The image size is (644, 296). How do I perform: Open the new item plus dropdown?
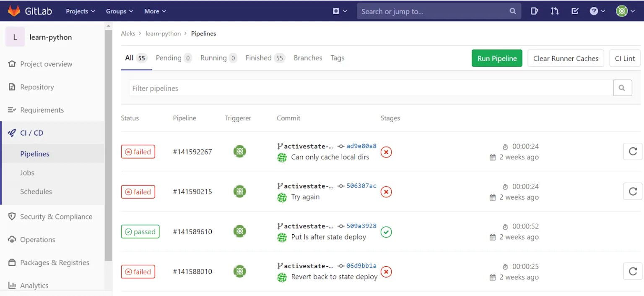(340, 11)
